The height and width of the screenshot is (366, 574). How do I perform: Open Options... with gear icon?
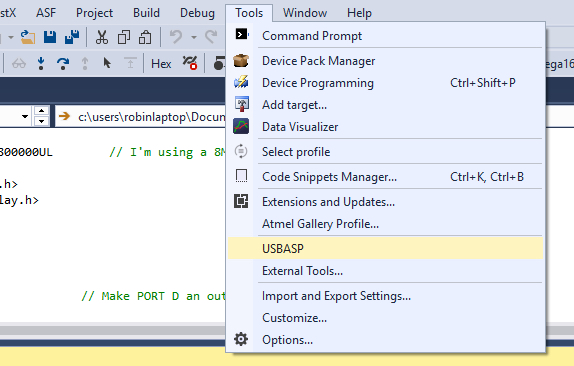click(385, 340)
